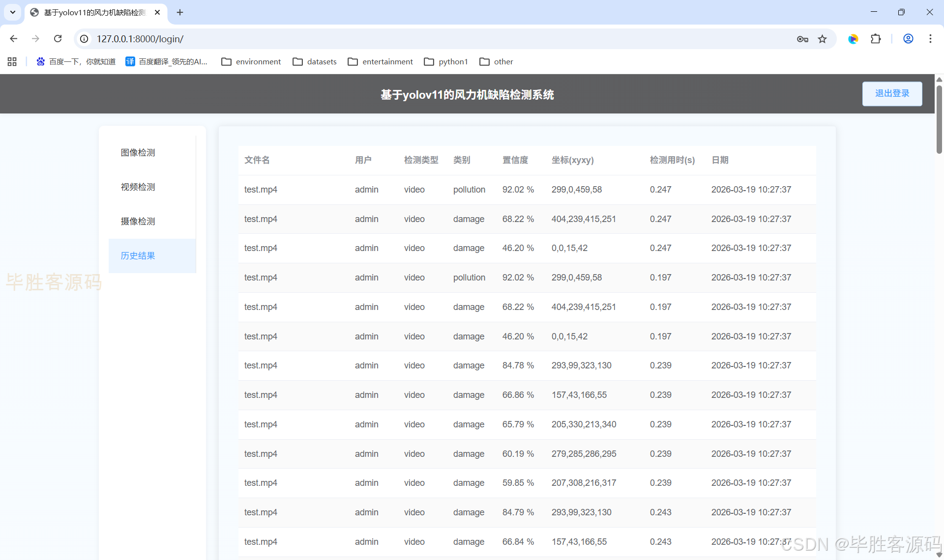
Task: Open the Chrome three-dot menu
Action: pyautogui.click(x=930, y=39)
